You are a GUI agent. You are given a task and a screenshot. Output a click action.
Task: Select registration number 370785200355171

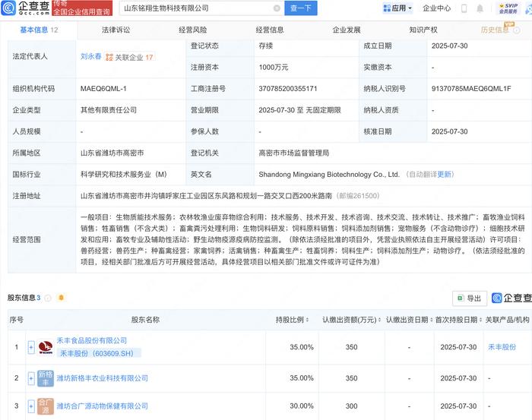(288, 89)
